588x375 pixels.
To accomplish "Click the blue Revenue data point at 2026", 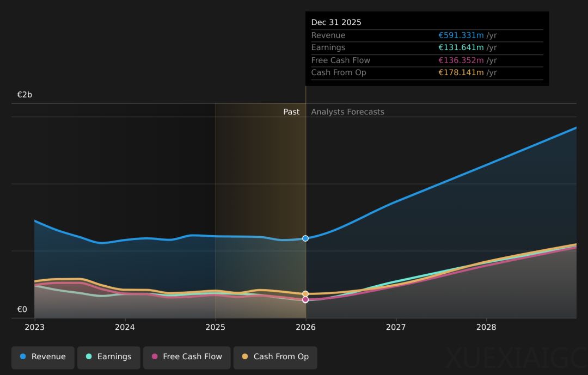I will (305, 238).
